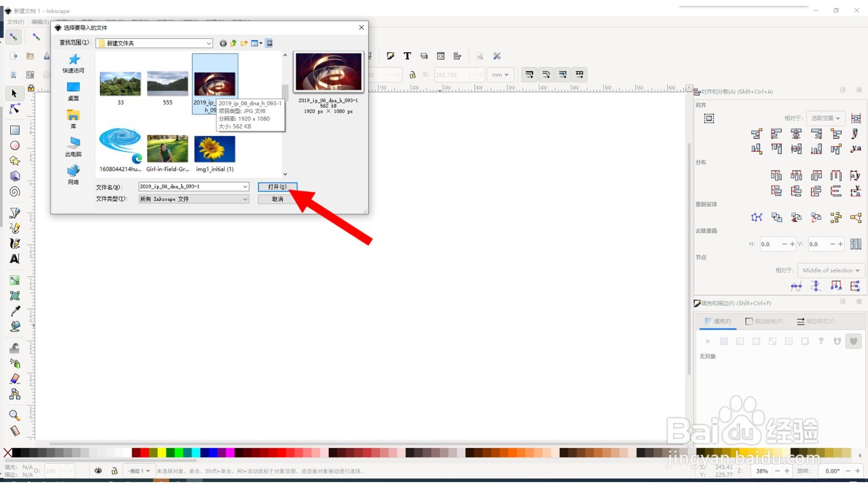The width and height of the screenshot is (868, 488).
Task: Open Relative-to selection area dropdown
Action: 825,118
